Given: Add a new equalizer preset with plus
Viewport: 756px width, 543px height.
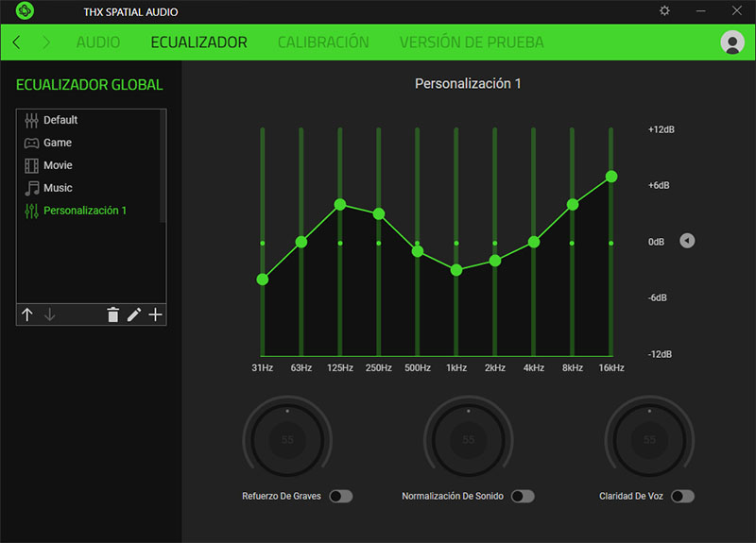Looking at the screenshot, I should click(156, 314).
